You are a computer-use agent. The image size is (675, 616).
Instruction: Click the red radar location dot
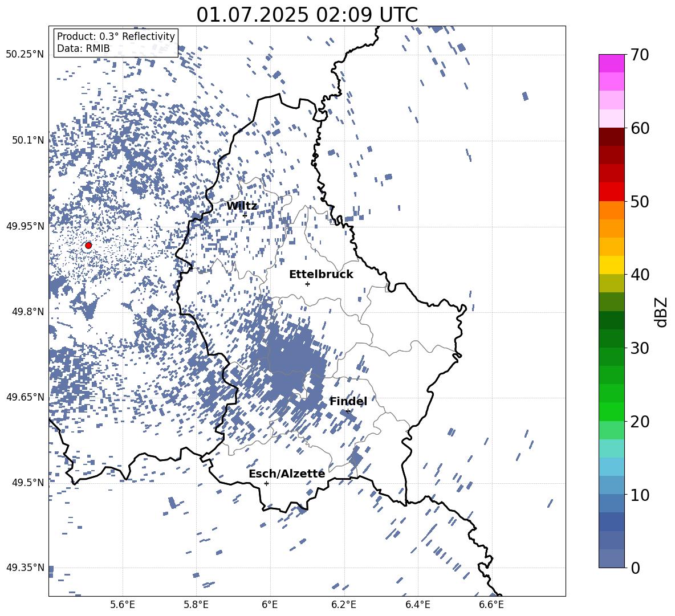88,245
